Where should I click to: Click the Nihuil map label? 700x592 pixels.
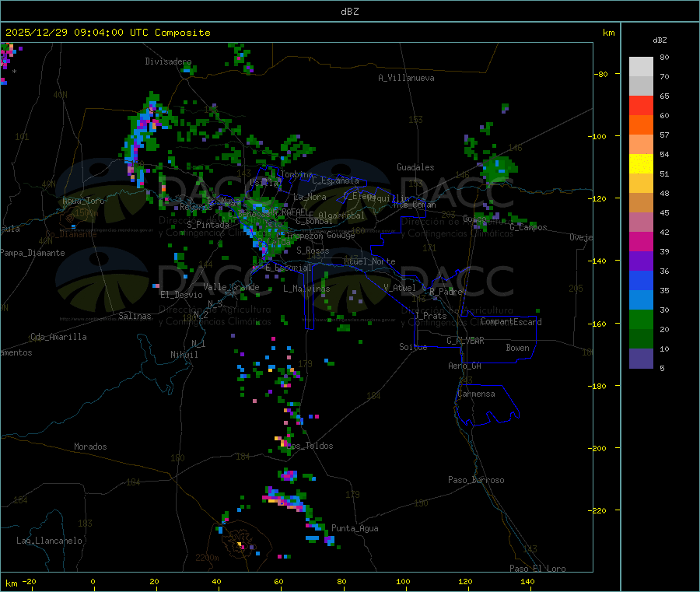click(x=184, y=355)
